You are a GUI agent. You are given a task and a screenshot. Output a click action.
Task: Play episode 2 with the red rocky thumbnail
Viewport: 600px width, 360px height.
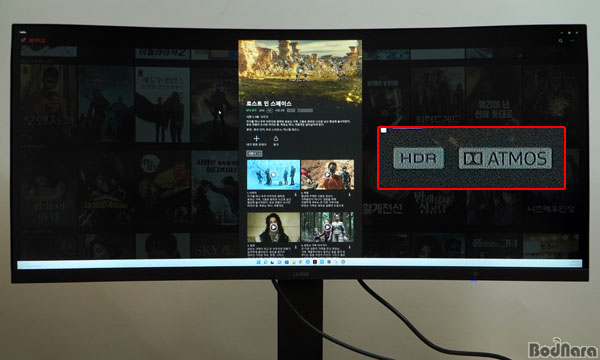[328, 175]
